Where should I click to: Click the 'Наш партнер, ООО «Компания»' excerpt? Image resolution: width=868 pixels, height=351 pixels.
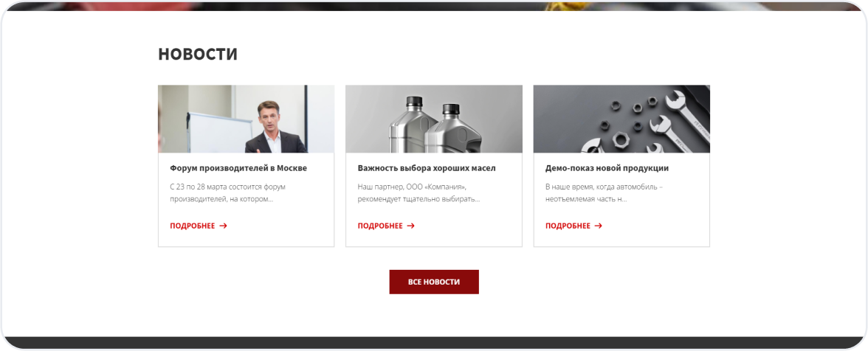click(419, 193)
